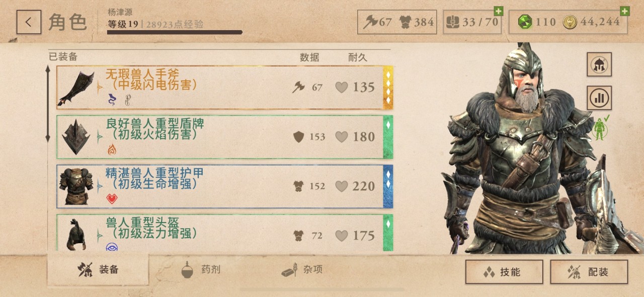
Task: Expand the 良好兽人重型盾牌 item row
Action: coord(224,137)
